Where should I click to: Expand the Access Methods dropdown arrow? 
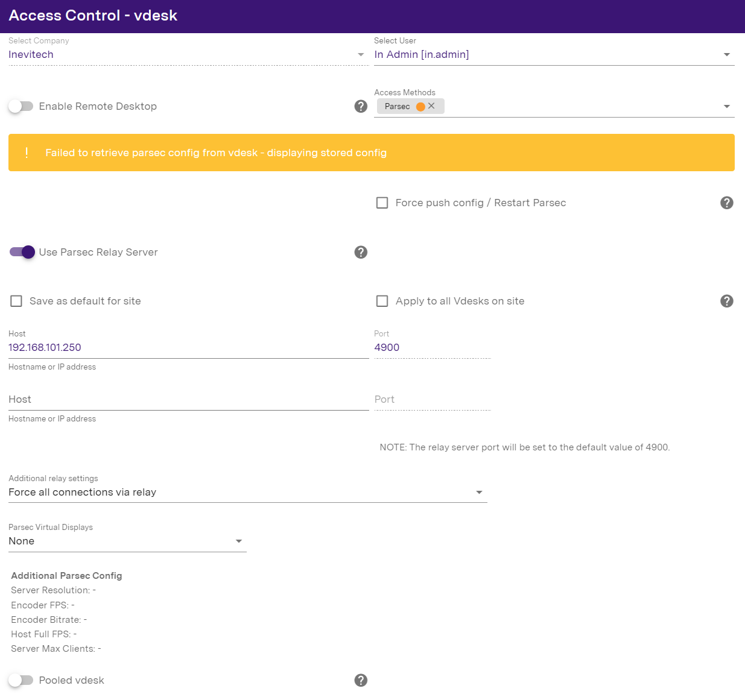726,107
